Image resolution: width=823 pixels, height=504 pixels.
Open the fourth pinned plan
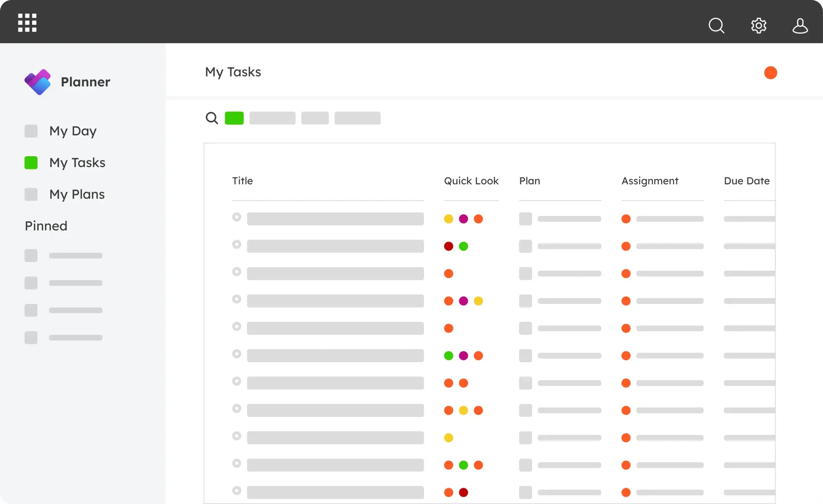point(64,338)
